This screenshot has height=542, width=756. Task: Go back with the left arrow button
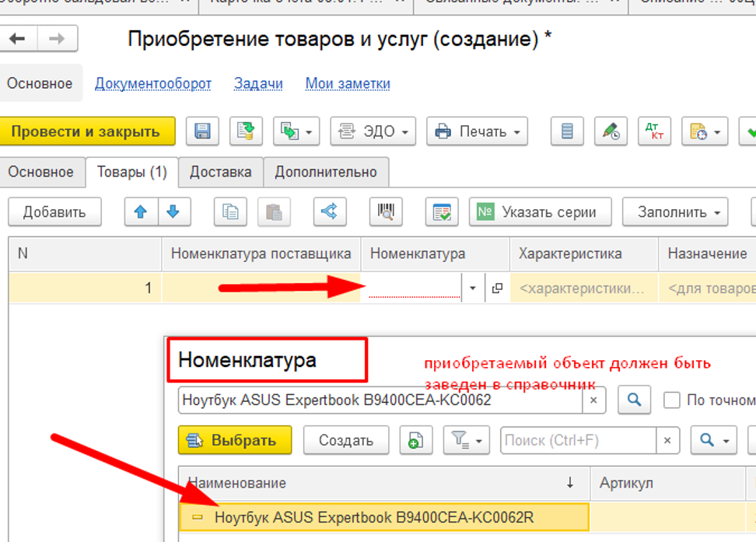(x=18, y=39)
